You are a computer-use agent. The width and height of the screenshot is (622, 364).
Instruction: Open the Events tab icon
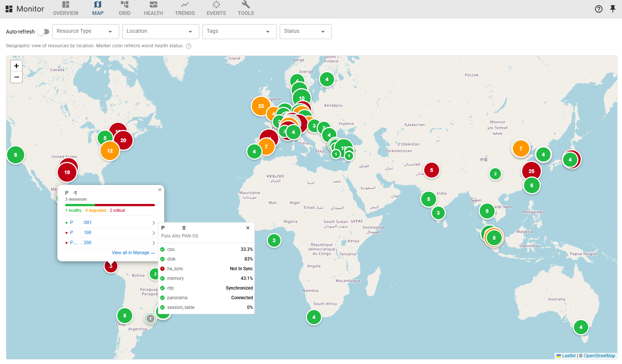216,4
